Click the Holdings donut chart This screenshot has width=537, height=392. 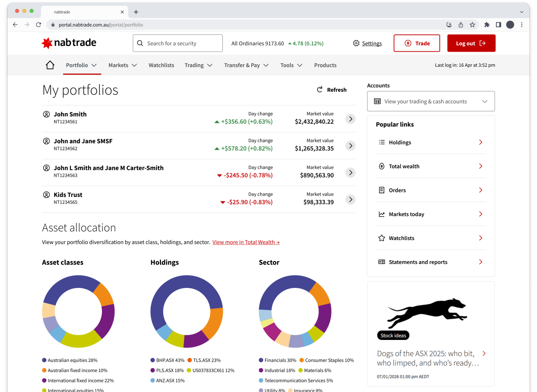187,311
